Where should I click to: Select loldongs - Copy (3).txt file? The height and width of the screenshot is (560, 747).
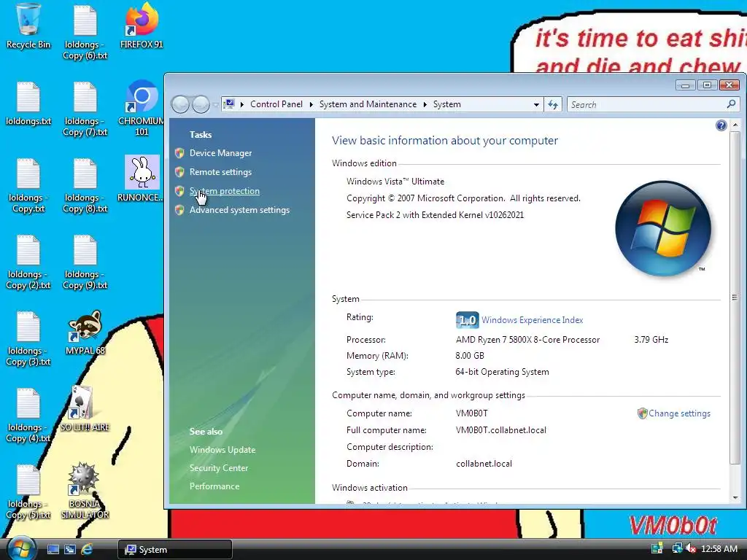coord(28,338)
